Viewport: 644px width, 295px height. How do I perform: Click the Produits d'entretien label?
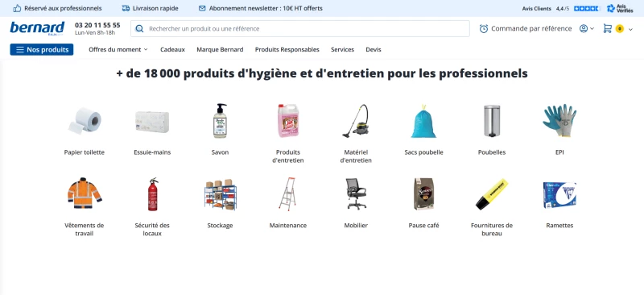click(x=288, y=156)
